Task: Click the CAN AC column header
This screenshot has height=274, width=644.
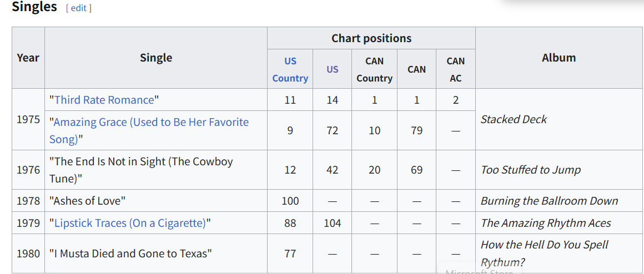Action: pyautogui.click(x=455, y=69)
